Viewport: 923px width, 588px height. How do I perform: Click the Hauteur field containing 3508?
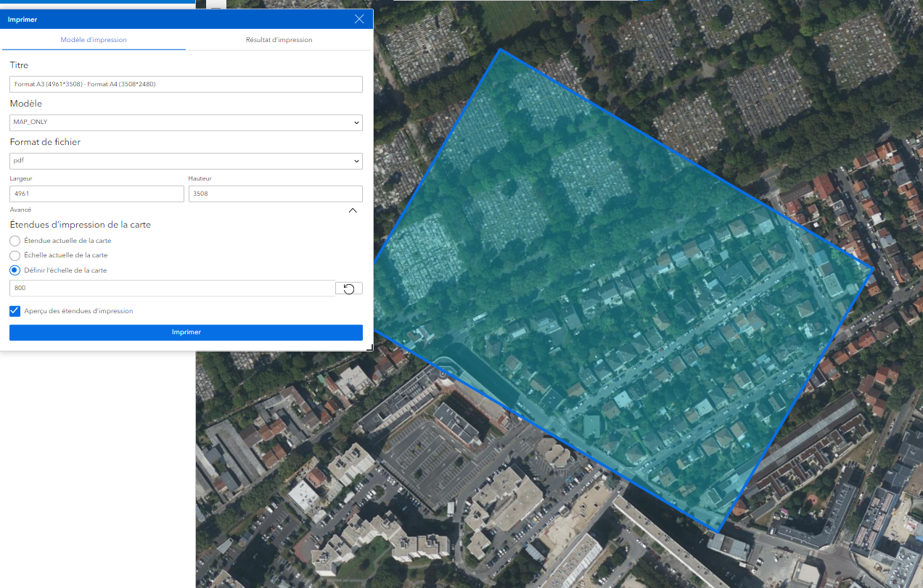pyautogui.click(x=275, y=194)
